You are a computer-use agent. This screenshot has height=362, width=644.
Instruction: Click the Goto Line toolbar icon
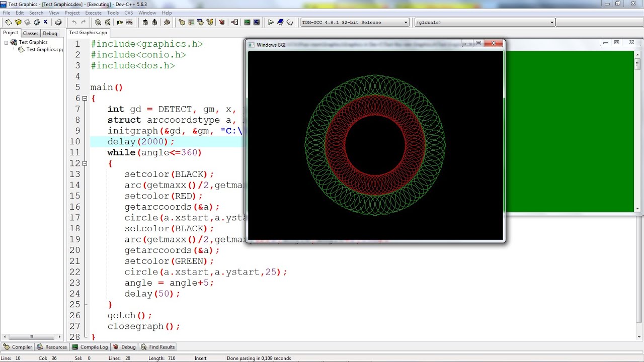[129, 22]
